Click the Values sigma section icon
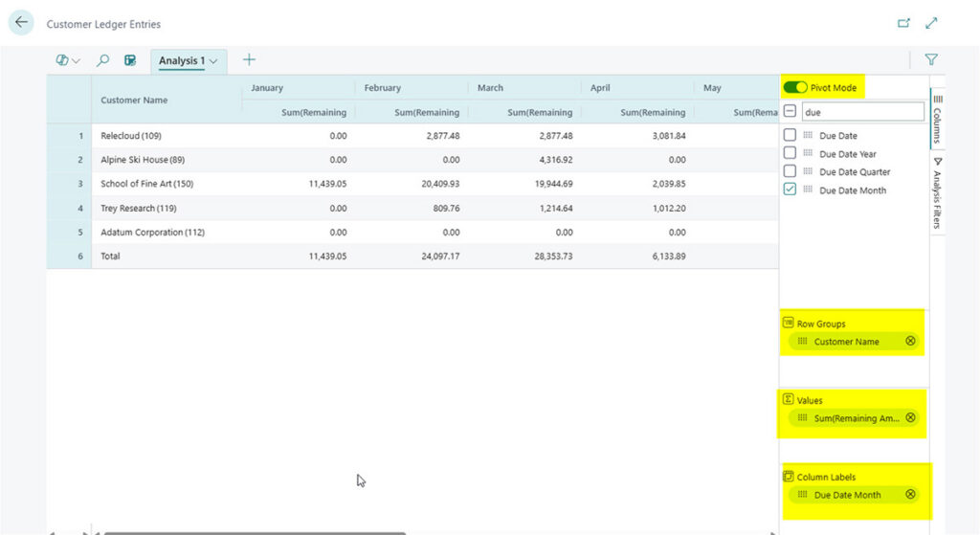Image resolution: width=980 pixels, height=535 pixels. (789, 399)
